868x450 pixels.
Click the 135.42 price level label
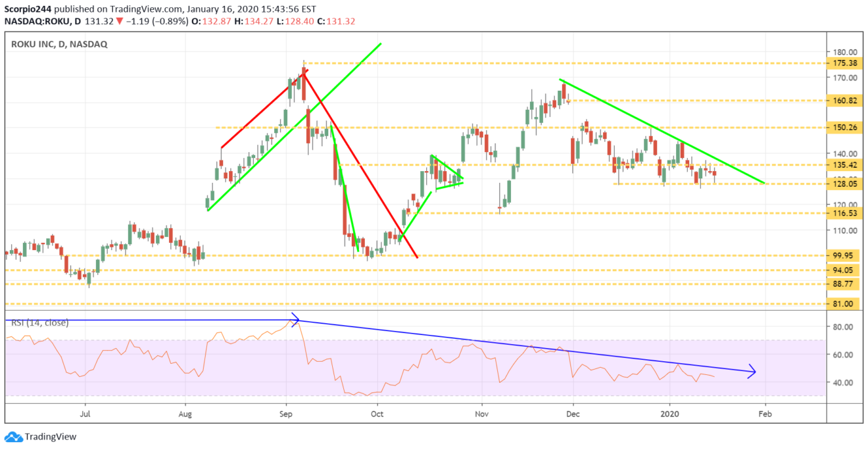(844, 165)
